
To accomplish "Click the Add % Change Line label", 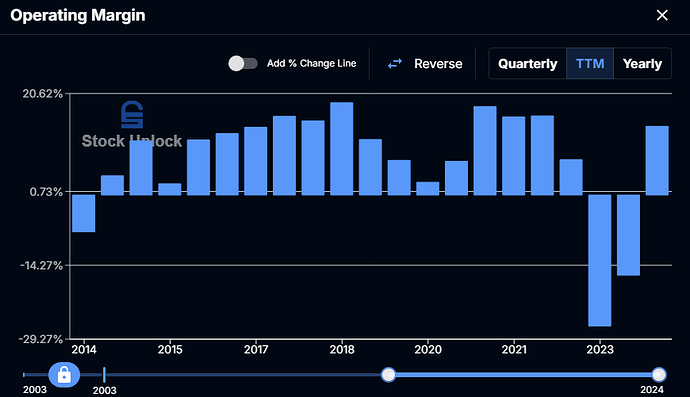I will click(x=312, y=63).
